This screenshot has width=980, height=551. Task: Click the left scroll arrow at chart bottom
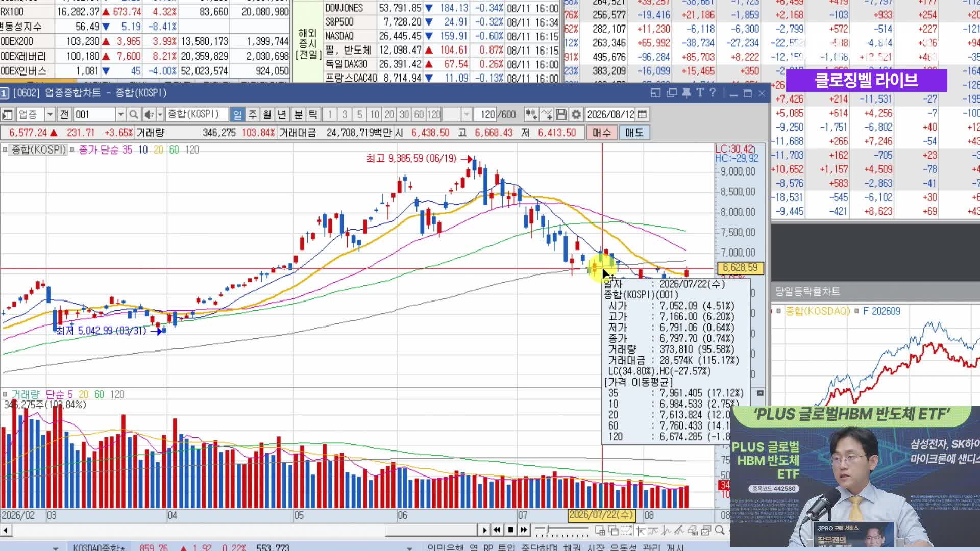(x=6, y=530)
